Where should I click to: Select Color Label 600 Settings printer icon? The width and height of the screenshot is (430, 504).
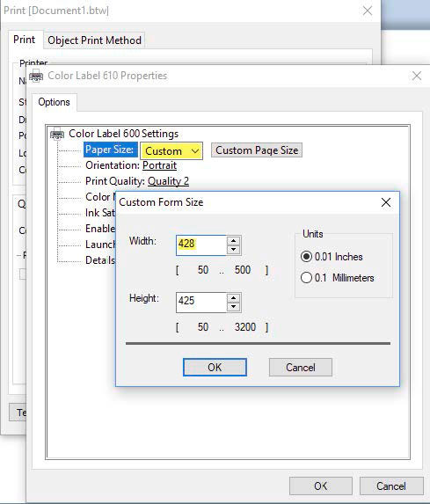[x=57, y=134]
